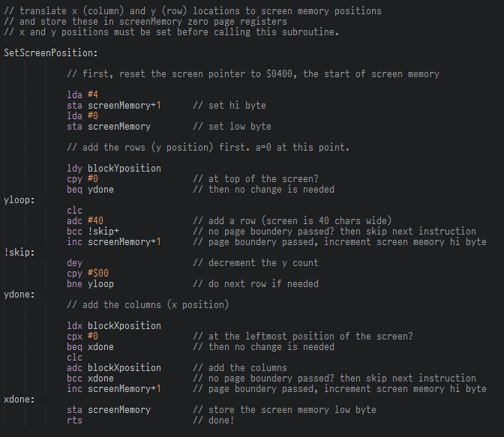The image size is (504, 437).
Task: Click the 'add the columns (x position)' comment
Action: point(148,305)
